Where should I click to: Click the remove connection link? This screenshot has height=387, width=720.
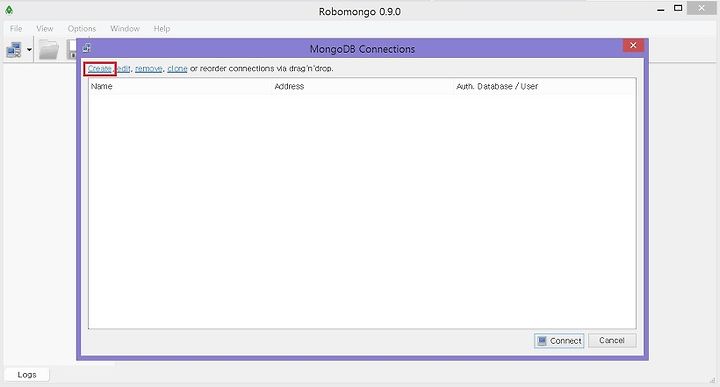[x=148, y=68]
